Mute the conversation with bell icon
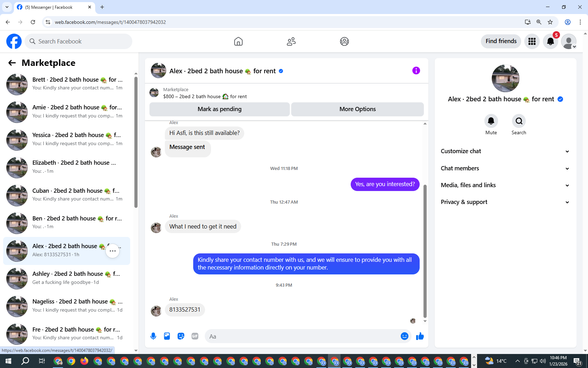The height and width of the screenshot is (368, 588). point(491,121)
